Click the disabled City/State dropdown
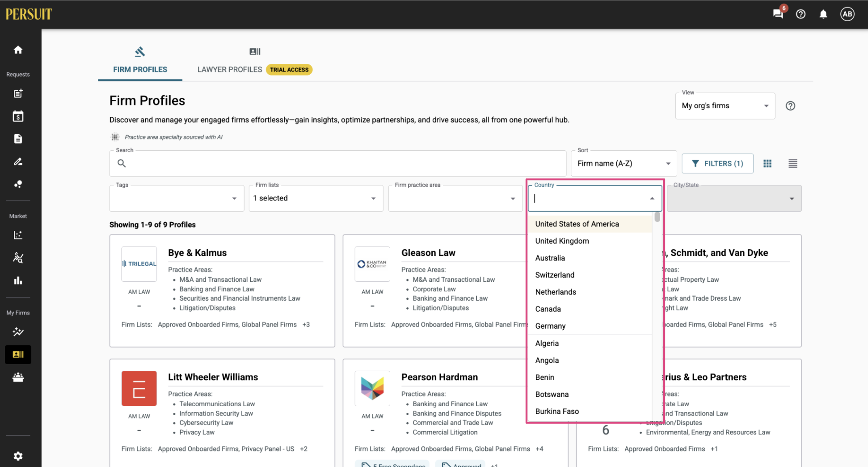Viewport: 868px width, 467px height. [x=734, y=199]
